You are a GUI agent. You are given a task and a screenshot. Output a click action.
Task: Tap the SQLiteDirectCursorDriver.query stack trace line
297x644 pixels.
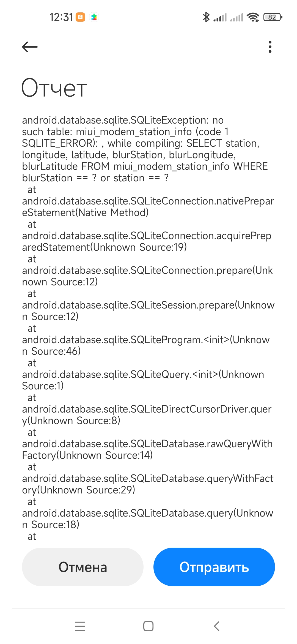(147, 415)
